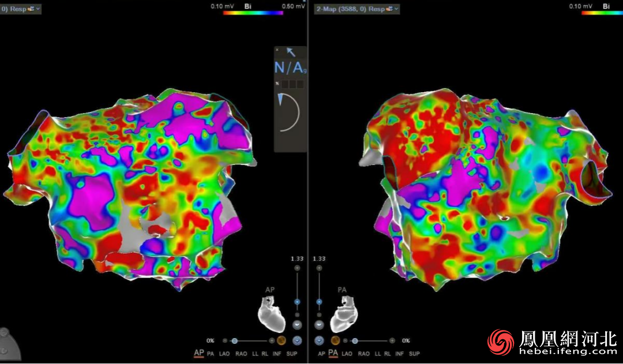Select AP view in right map pane
This screenshot has height=364, width=623.
pyautogui.click(x=322, y=354)
